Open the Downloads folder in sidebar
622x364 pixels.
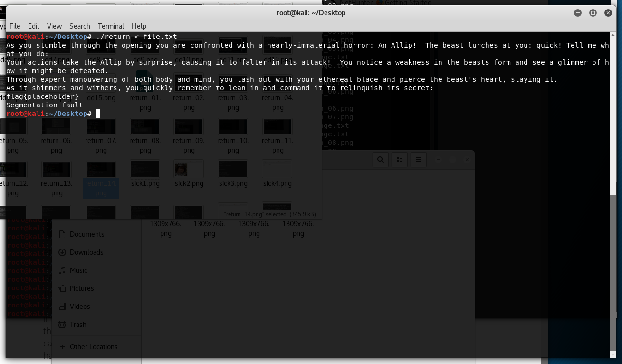tap(86, 252)
